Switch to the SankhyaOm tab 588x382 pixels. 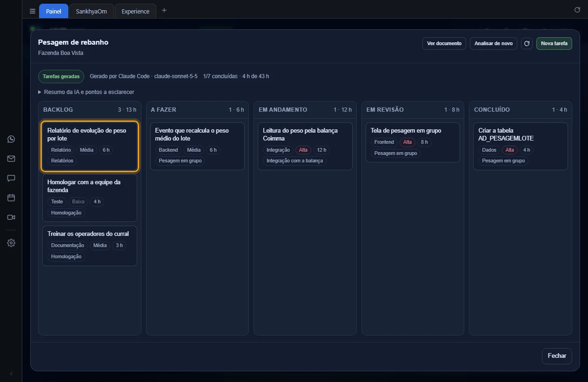point(91,11)
